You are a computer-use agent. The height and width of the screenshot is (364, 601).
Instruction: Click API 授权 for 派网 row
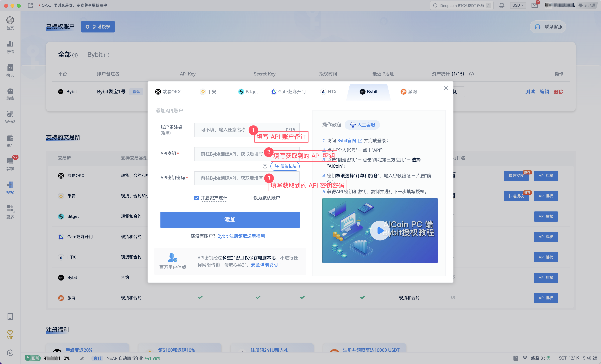click(546, 298)
